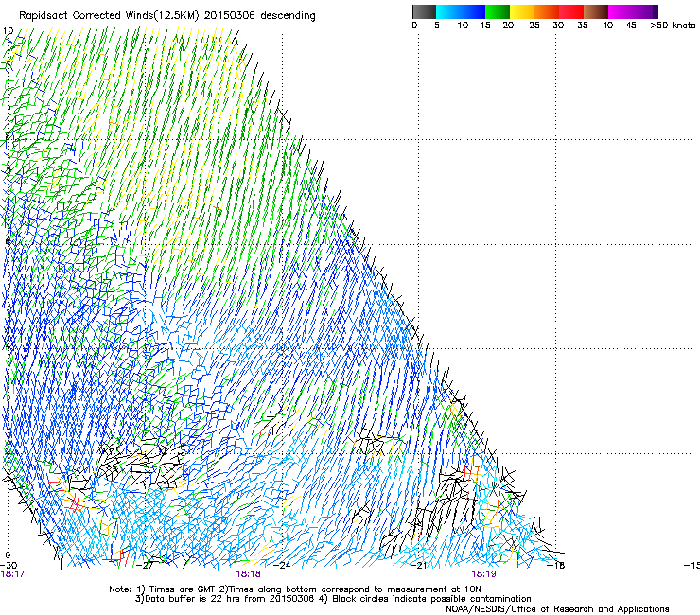Click the 'Data buffer is 22 hrs' note line

333,599
